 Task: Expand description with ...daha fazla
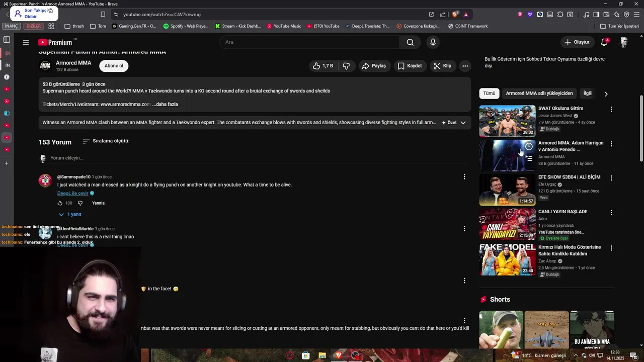[165, 104]
